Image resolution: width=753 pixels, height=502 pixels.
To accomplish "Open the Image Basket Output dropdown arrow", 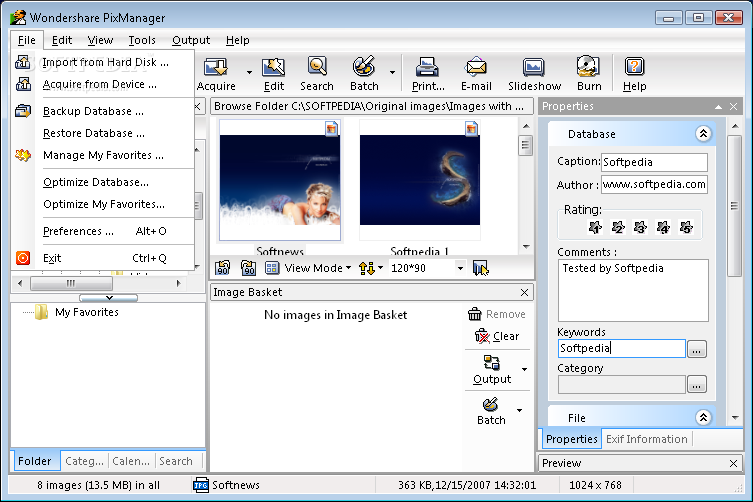I will click(524, 369).
